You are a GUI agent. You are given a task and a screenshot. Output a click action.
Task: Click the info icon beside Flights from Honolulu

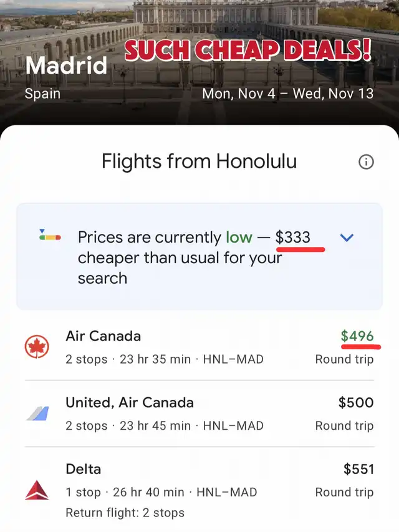pos(366,162)
